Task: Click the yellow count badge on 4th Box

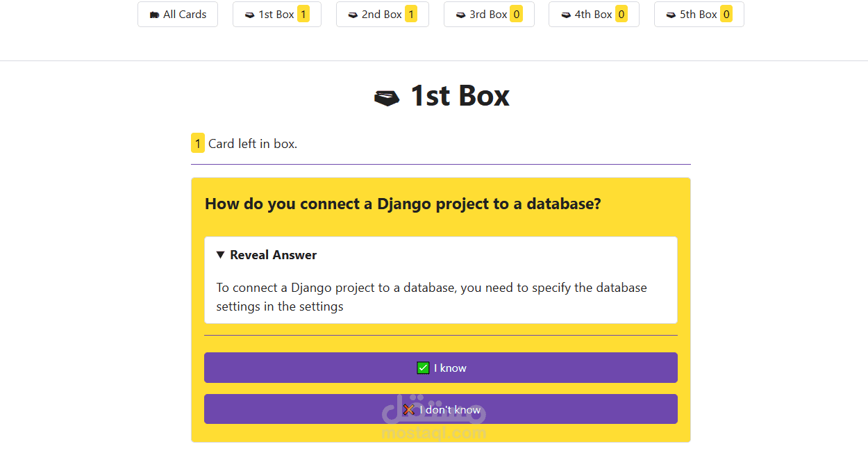Action: tap(621, 15)
